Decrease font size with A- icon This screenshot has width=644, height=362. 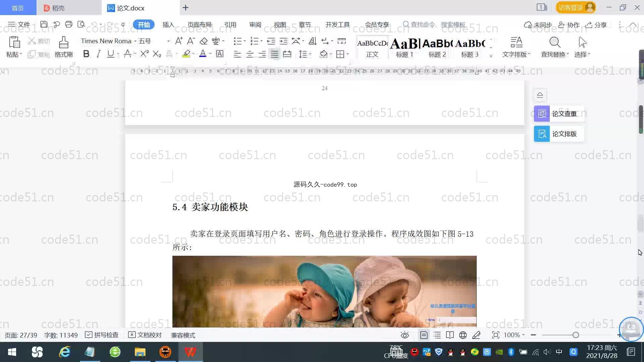(x=191, y=41)
